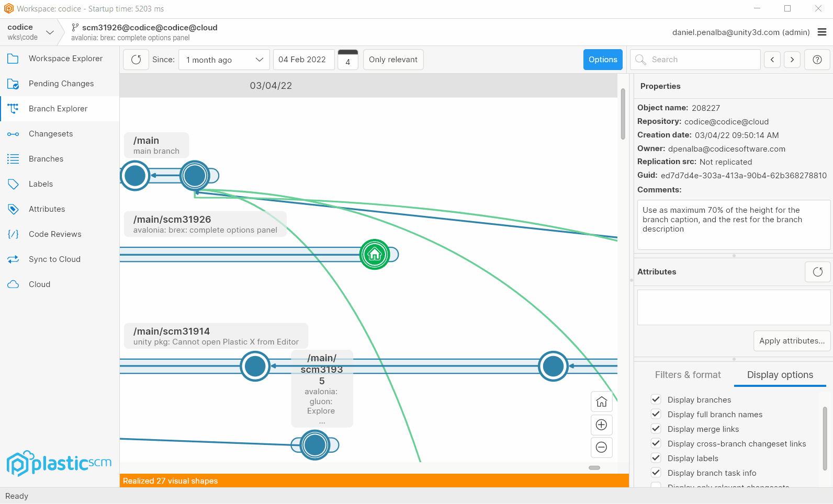Refresh the Attributes panel

click(817, 272)
